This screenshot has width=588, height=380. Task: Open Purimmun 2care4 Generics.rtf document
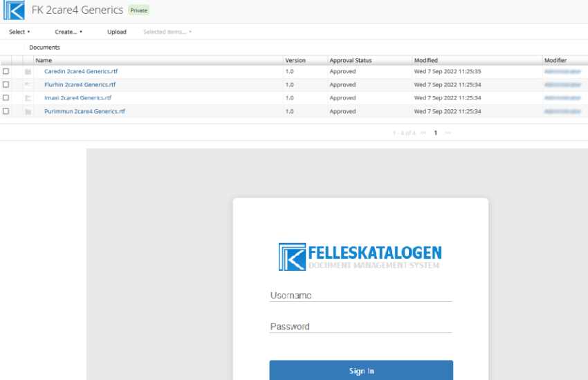click(x=85, y=111)
